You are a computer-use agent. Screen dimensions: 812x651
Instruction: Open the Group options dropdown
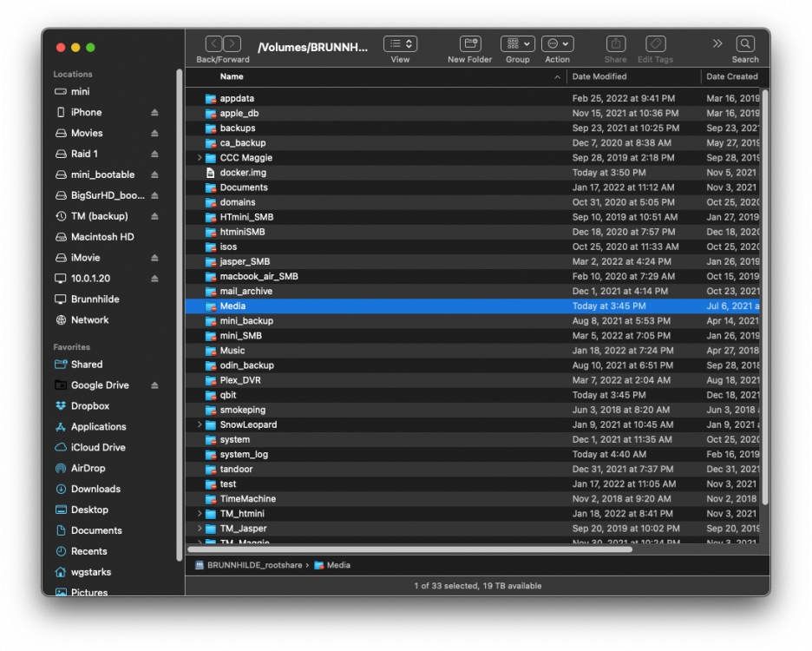(517, 44)
